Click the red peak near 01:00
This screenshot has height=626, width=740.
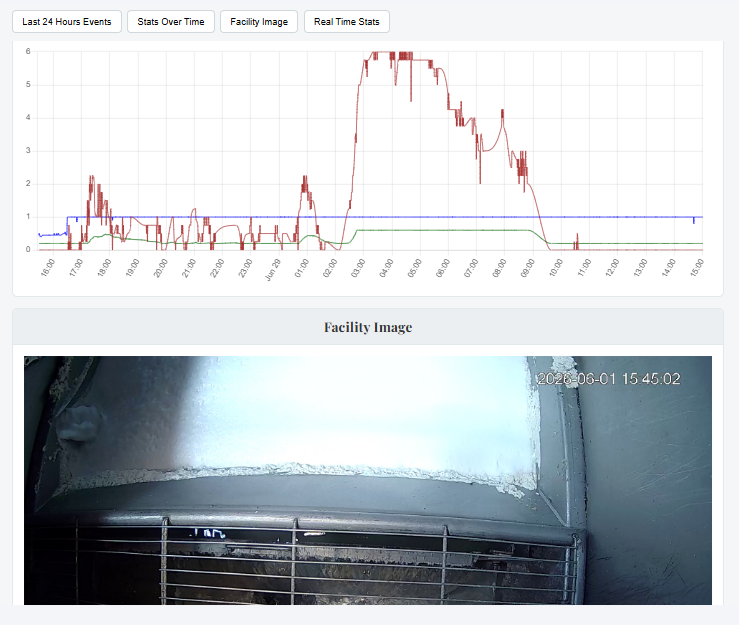click(x=305, y=178)
